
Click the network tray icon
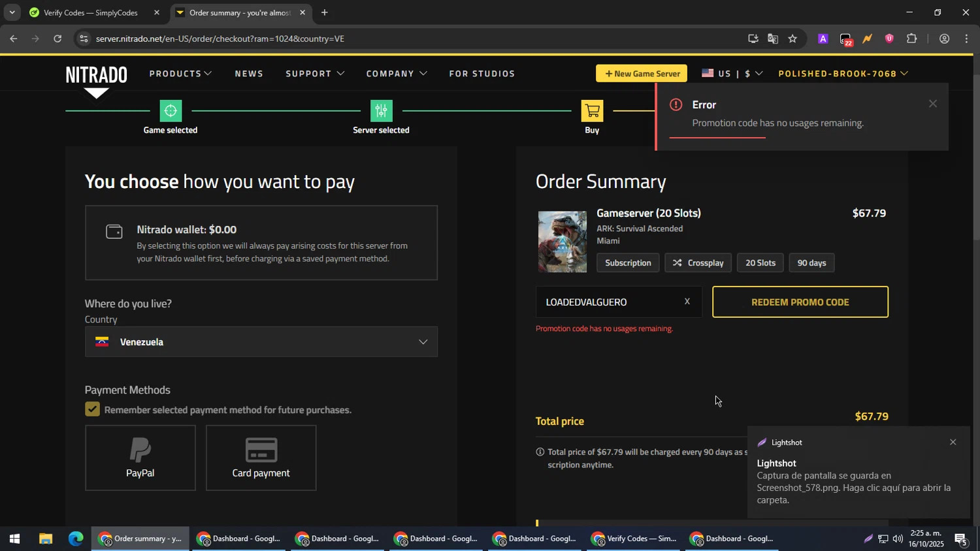coord(883,539)
